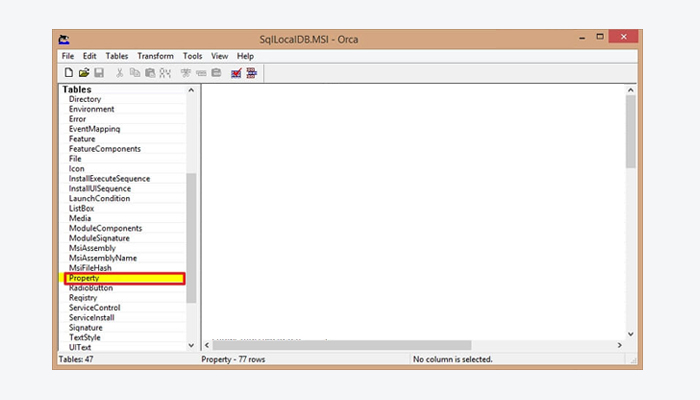The width and height of the screenshot is (700, 400).
Task: Click the Cut scissors icon
Action: click(119, 73)
